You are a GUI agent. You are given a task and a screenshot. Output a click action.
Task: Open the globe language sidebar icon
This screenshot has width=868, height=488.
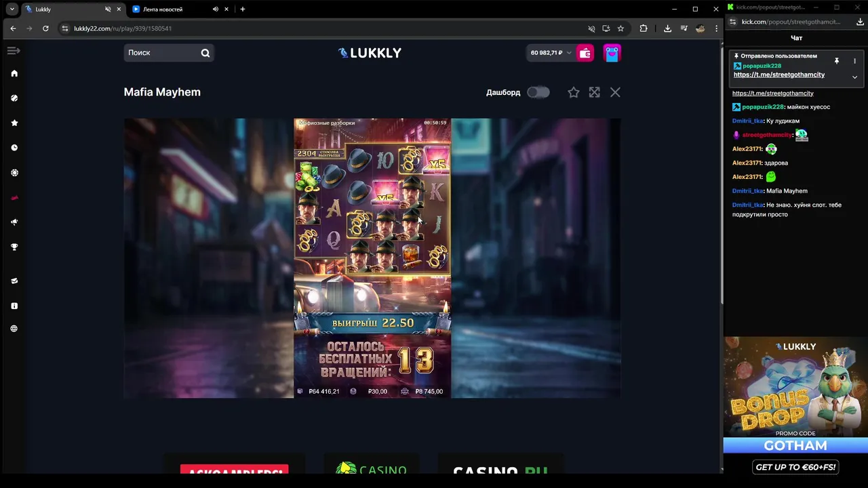[14, 329]
